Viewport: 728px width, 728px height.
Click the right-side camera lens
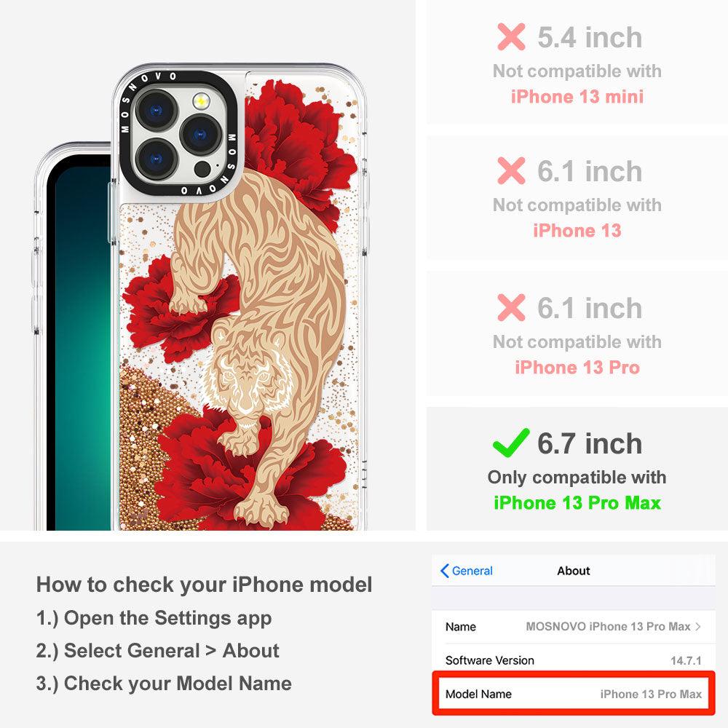coord(200,135)
